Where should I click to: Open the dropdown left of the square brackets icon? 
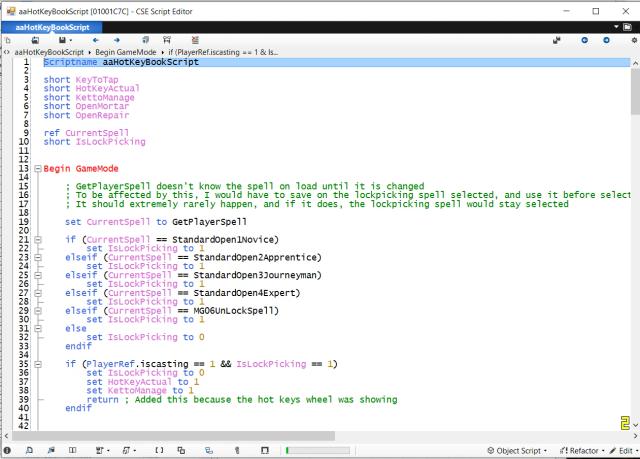coord(129,450)
